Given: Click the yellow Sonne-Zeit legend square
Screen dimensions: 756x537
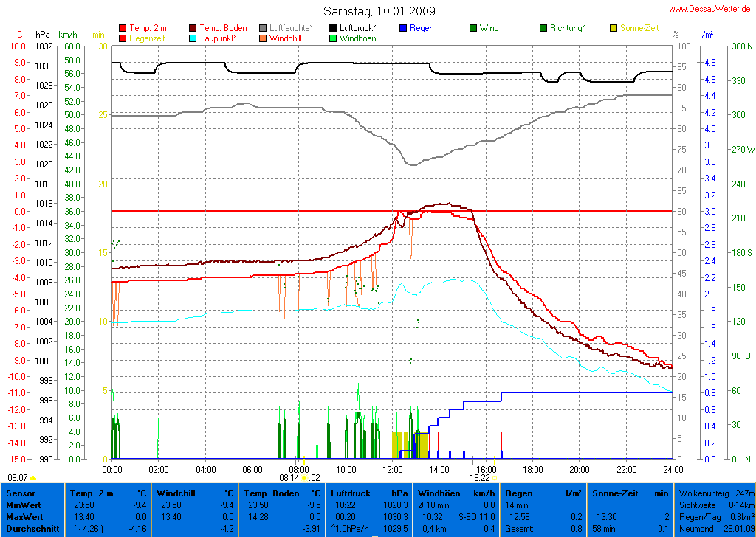Looking at the screenshot, I should pyautogui.click(x=614, y=28).
